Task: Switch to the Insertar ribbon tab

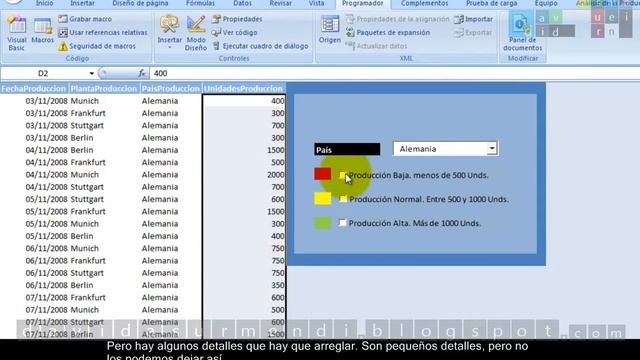Action: click(82, 3)
